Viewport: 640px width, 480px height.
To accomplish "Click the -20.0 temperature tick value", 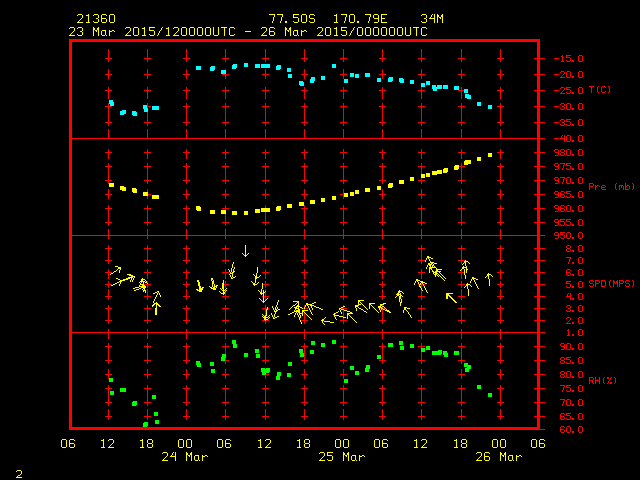I will (569, 74).
